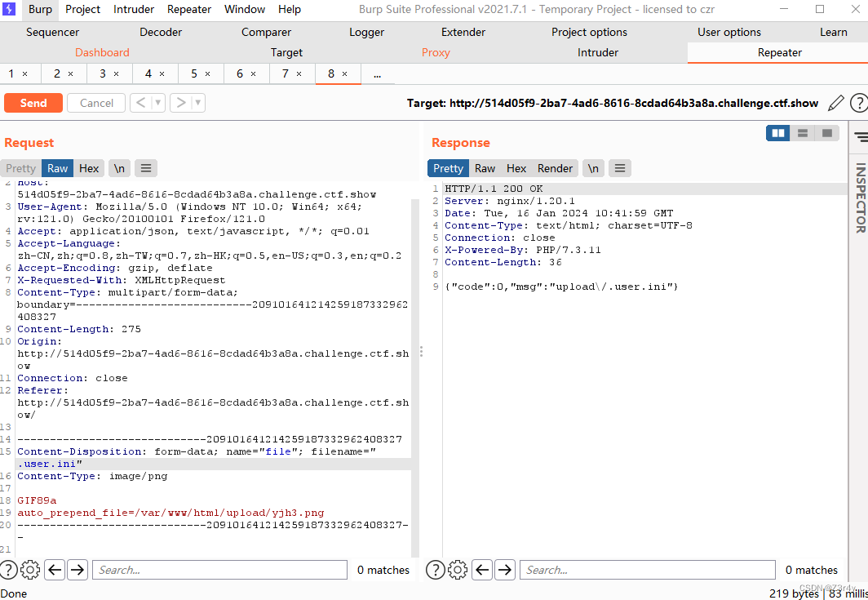The height and width of the screenshot is (600, 868).
Task: Edit target using the pencil icon
Action: click(836, 103)
